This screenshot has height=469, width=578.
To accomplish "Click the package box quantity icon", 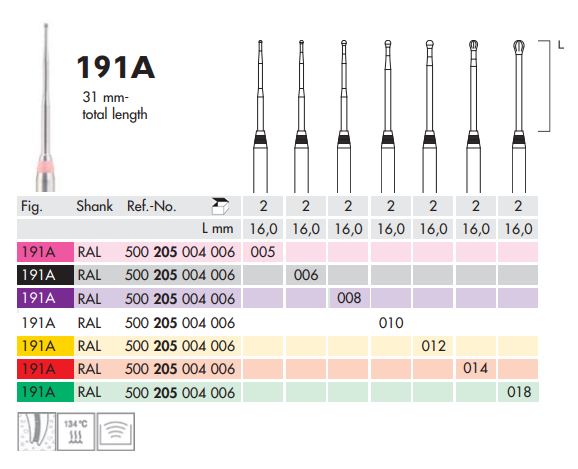I will tap(220, 206).
